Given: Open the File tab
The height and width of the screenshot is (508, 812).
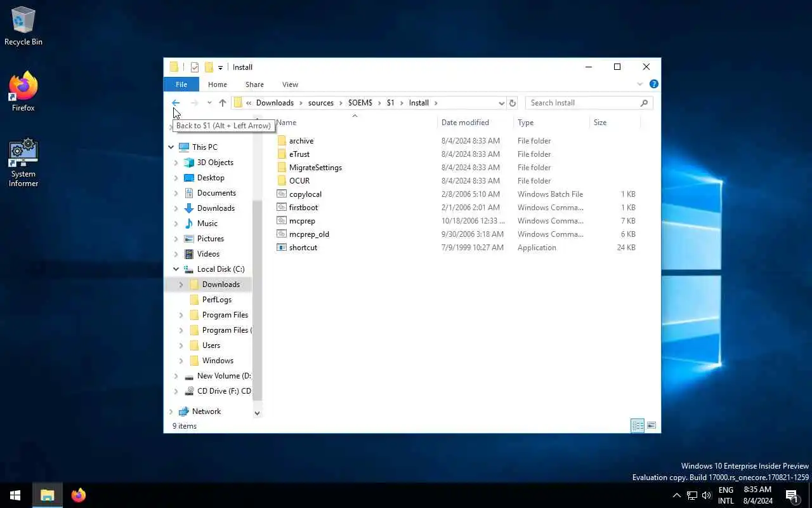Looking at the screenshot, I should point(181,84).
